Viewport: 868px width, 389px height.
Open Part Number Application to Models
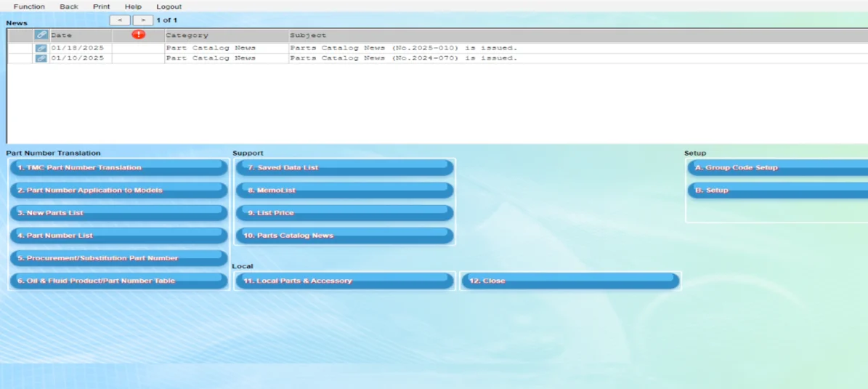(119, 190)
